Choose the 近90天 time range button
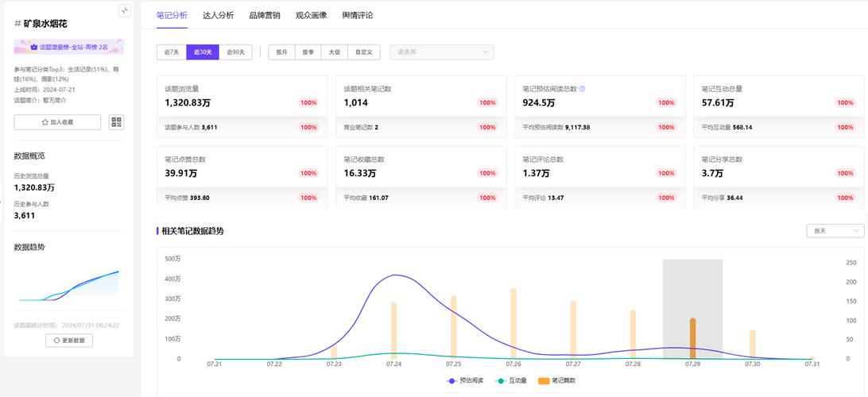The width and height of the screenshot is (868, 397). tap(235, 52)
